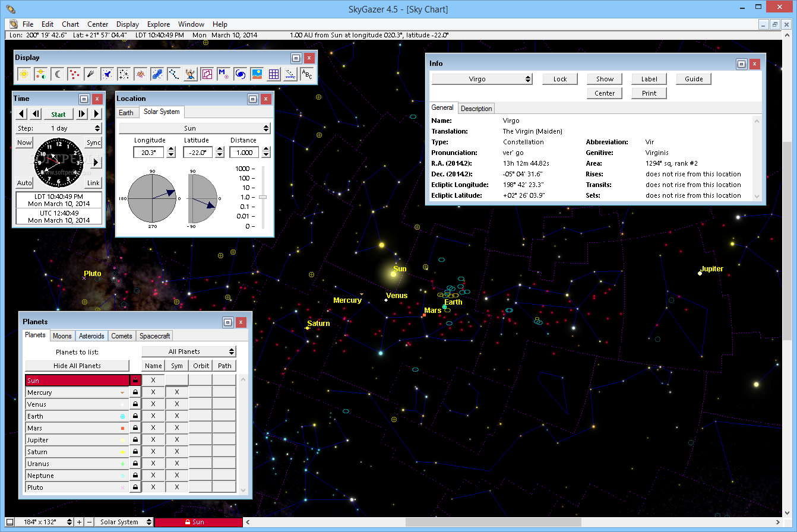
Task: Toggle the comets display icon
Action: (x=90, y=74)
